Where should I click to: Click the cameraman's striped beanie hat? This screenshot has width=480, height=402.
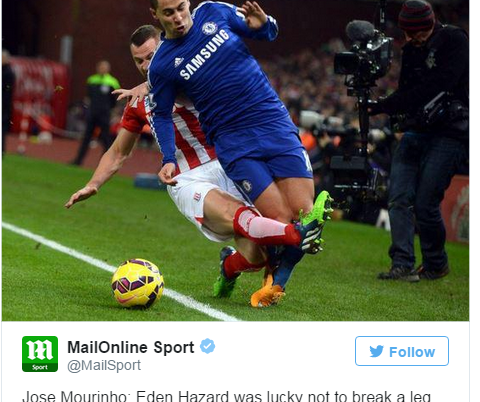(416, 16)
